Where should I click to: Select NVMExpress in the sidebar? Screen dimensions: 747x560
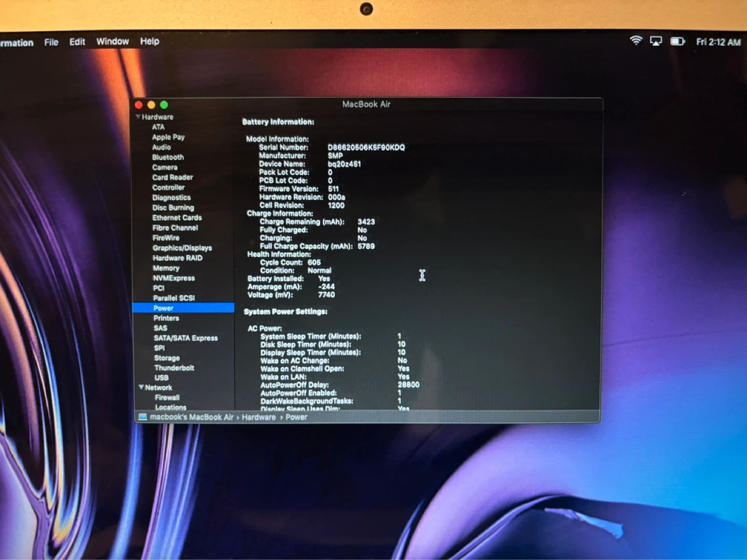tap(174, 278)
